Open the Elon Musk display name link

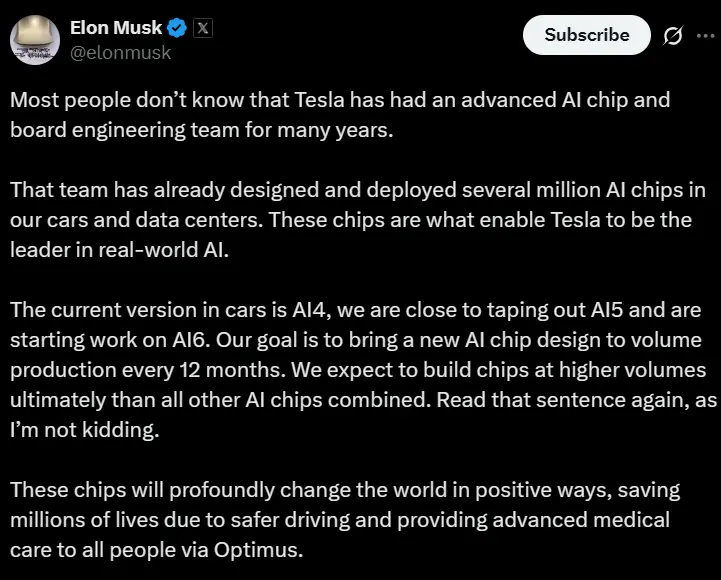click(114, 28)
